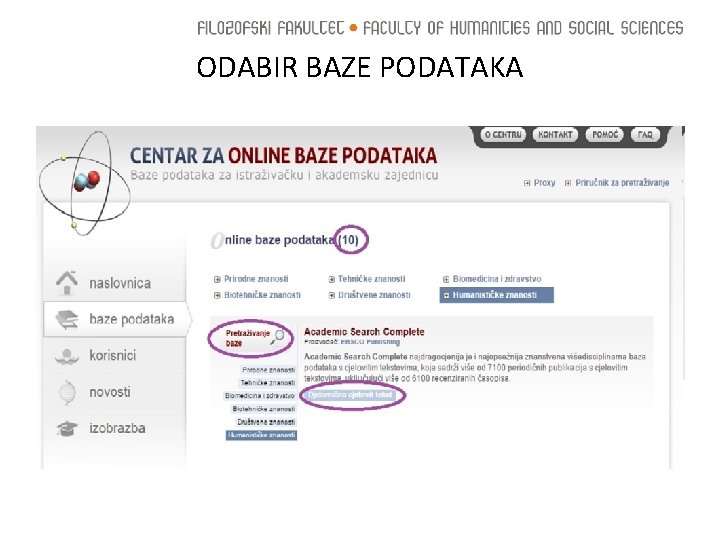This screenshot has height=540, width=720.
Task: Expand the Tehničke znanosti category icon
Action: coord(332,279)
